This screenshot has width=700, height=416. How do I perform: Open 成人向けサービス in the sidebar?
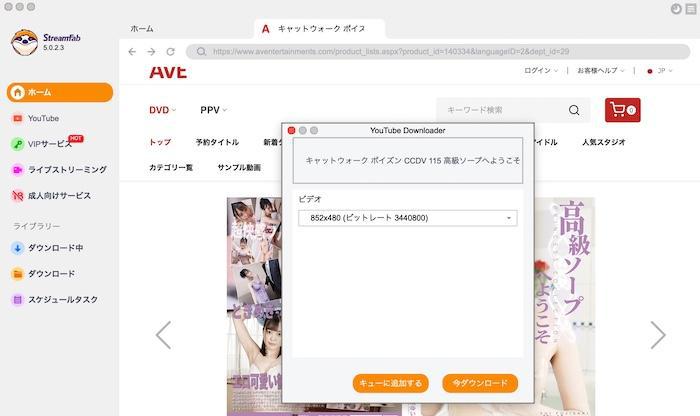pyautogui.click(x=59, y=196)
